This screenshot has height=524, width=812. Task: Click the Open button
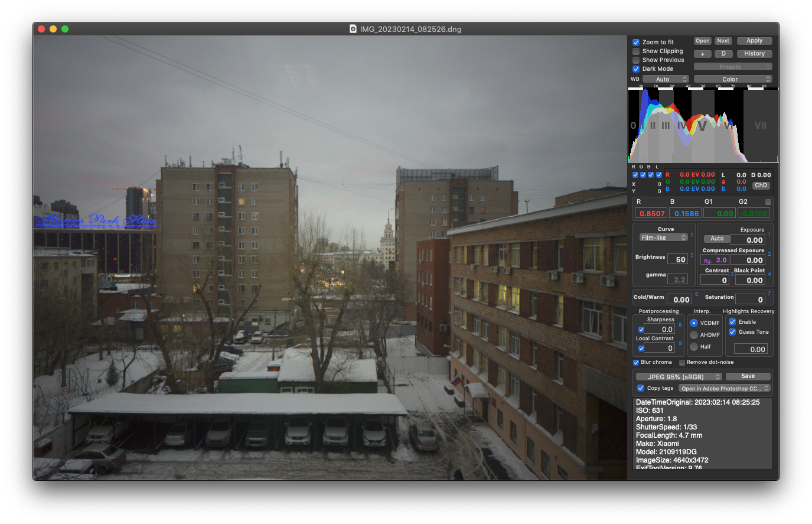tap(702, 41)
